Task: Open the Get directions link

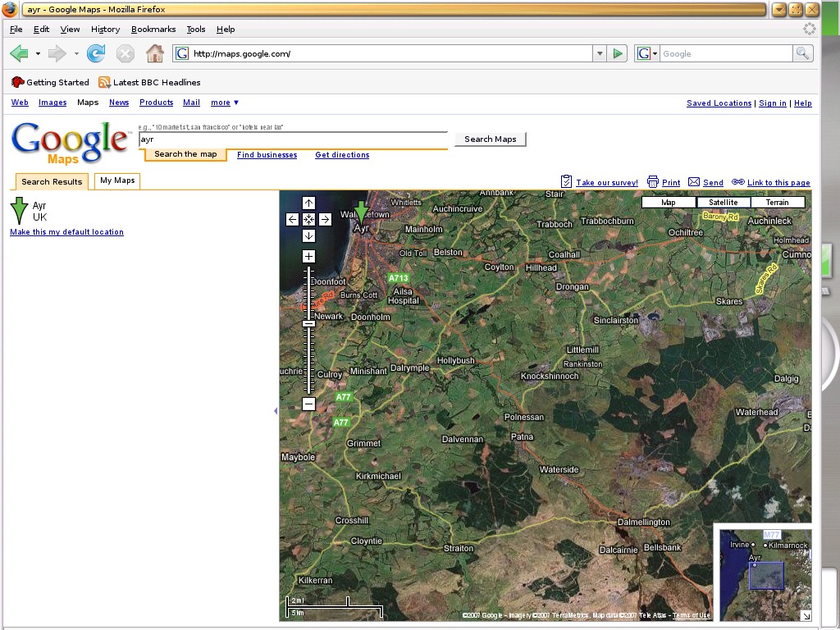Action: tap(342, 155)
